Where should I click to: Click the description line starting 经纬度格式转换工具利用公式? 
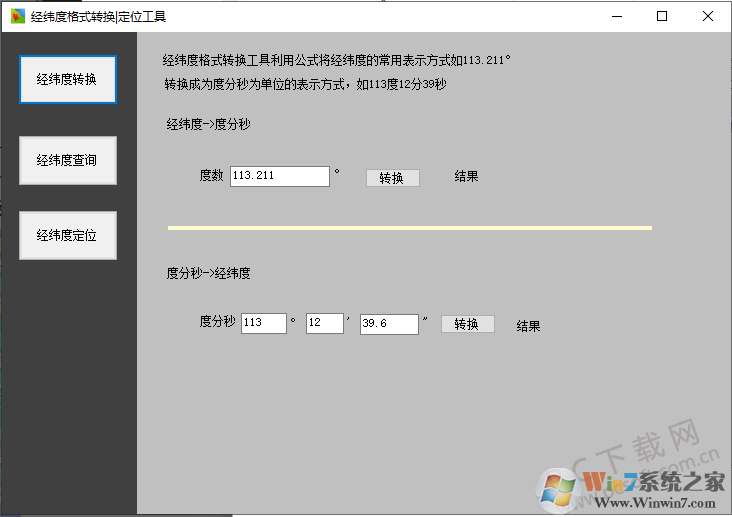pos(336,60)
